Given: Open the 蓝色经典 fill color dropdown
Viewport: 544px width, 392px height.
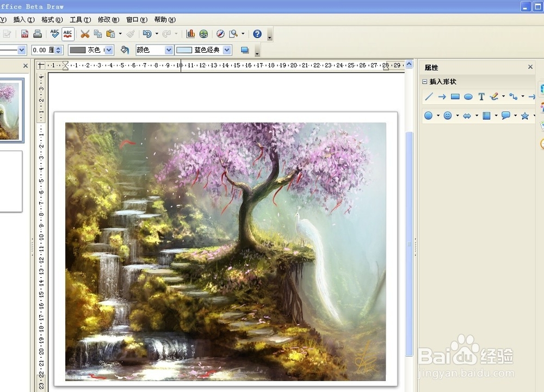Looking at the screenshot, I should pos(227,50).
